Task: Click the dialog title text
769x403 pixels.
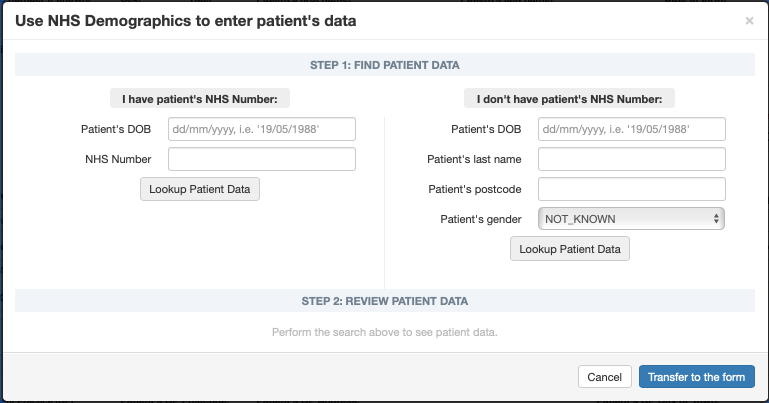Action: click(x=186, y=21)
